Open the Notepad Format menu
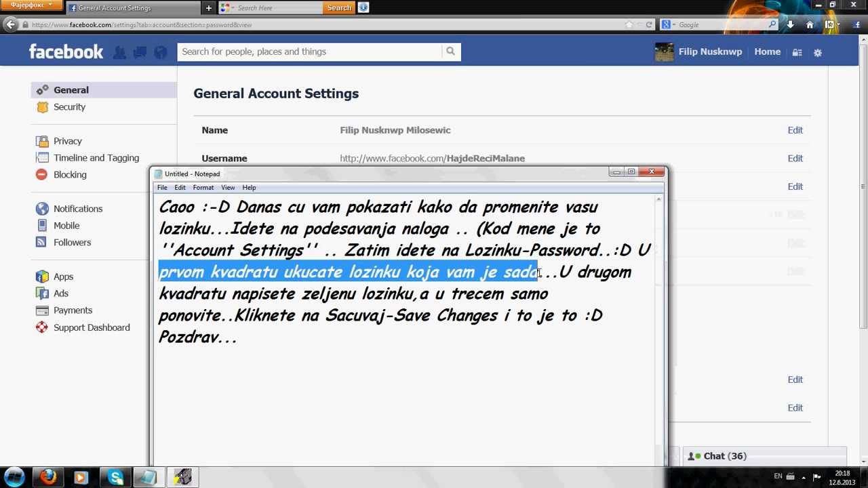 (203, 188)
